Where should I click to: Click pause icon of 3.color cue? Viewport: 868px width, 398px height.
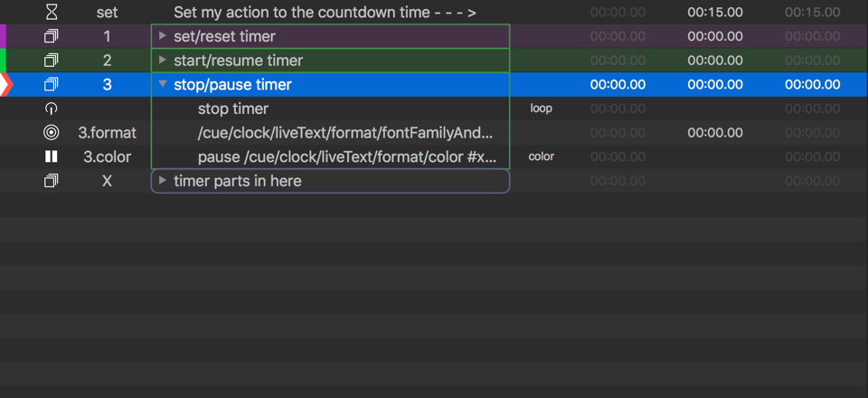[52, 156]
